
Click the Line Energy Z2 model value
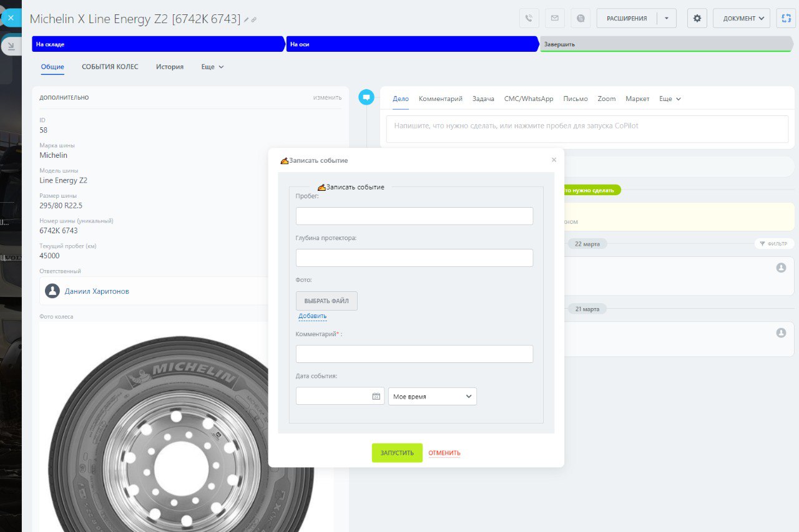click(x=64, y=180)
